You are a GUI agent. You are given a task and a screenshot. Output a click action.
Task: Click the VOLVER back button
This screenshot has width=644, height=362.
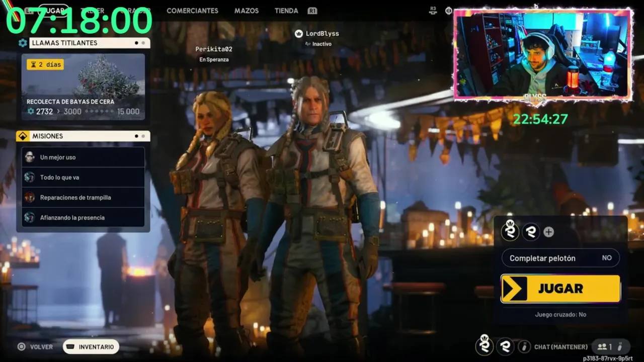pyautogui.click(x=41, y=347)
